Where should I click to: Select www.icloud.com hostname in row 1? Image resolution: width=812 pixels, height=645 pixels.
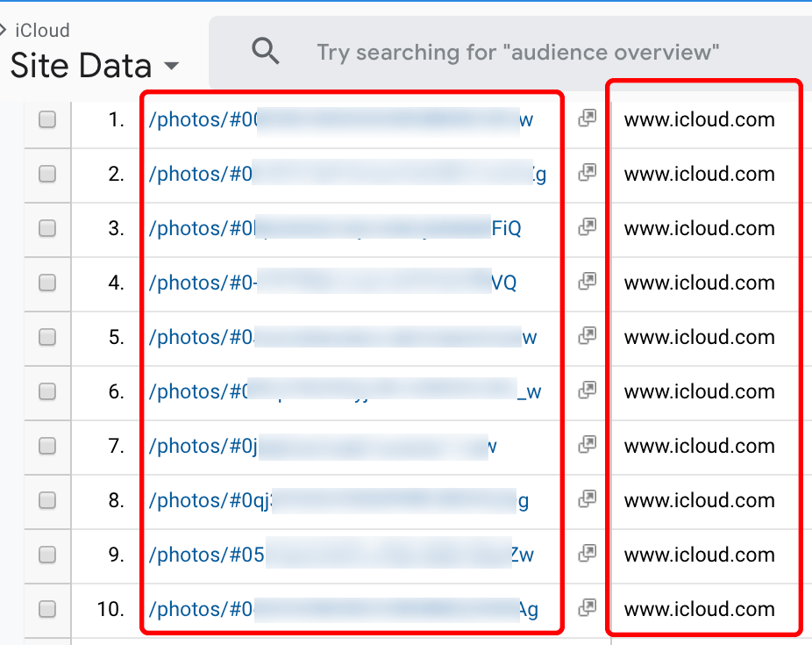699,119
